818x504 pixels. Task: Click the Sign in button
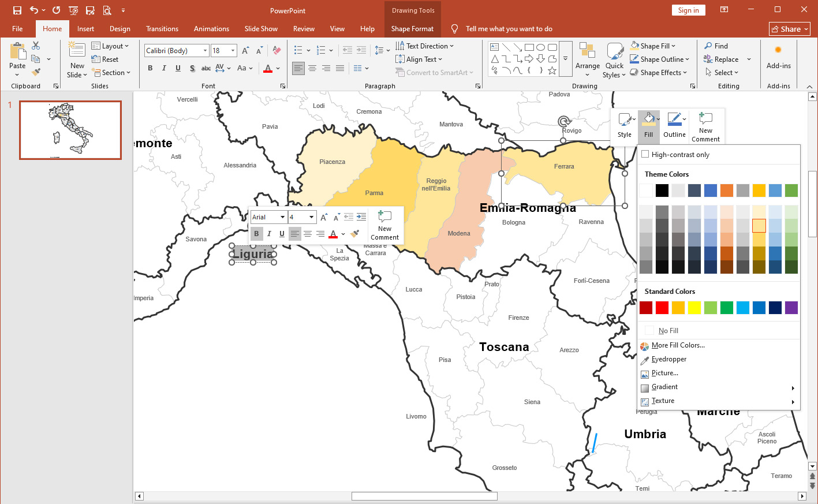click(688, 10)
